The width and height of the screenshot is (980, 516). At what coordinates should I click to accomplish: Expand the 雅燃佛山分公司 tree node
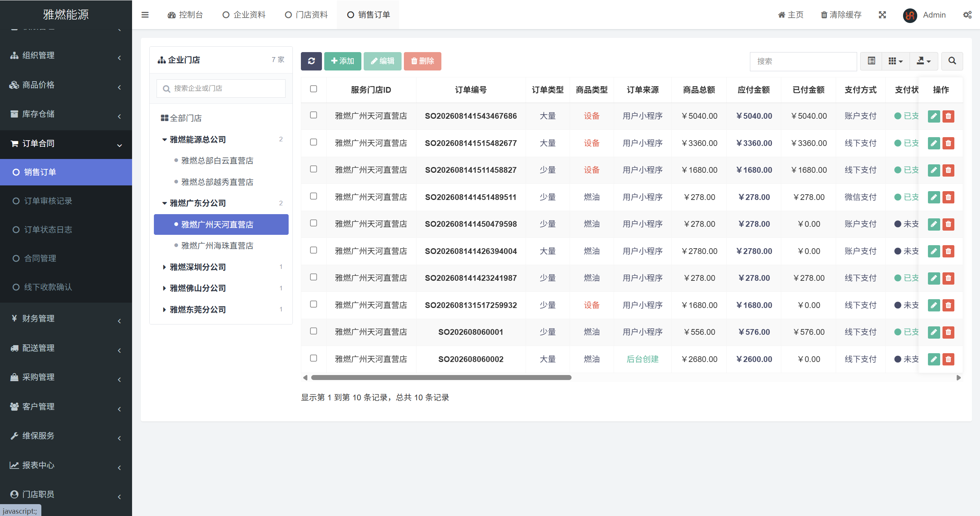(164, 288)
